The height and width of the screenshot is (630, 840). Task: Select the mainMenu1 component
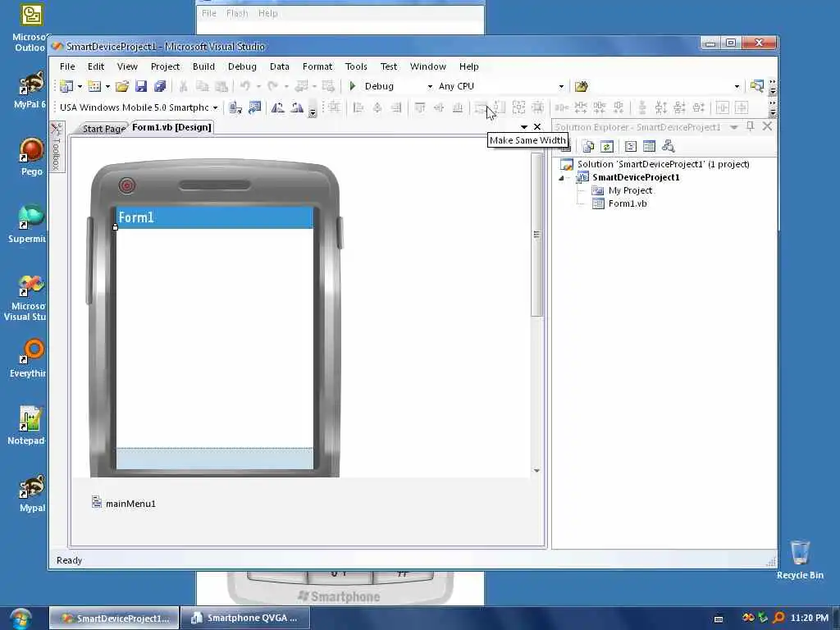click(x=124, y=503)
